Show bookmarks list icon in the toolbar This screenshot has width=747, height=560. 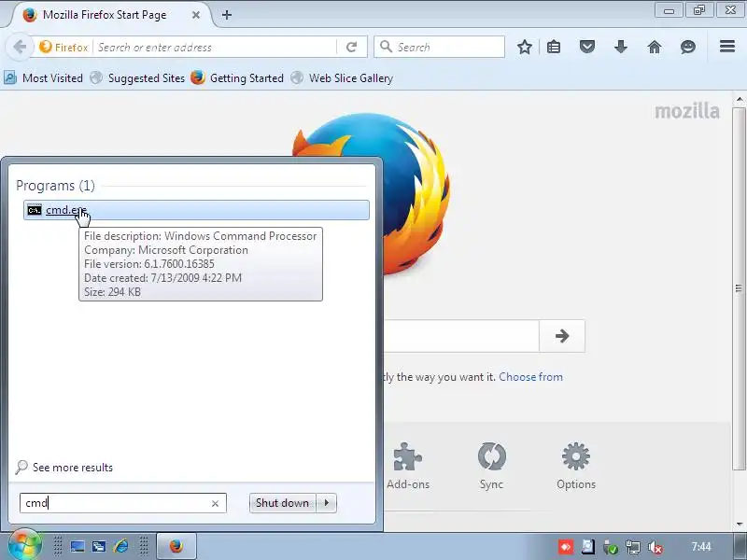[554, 48]
